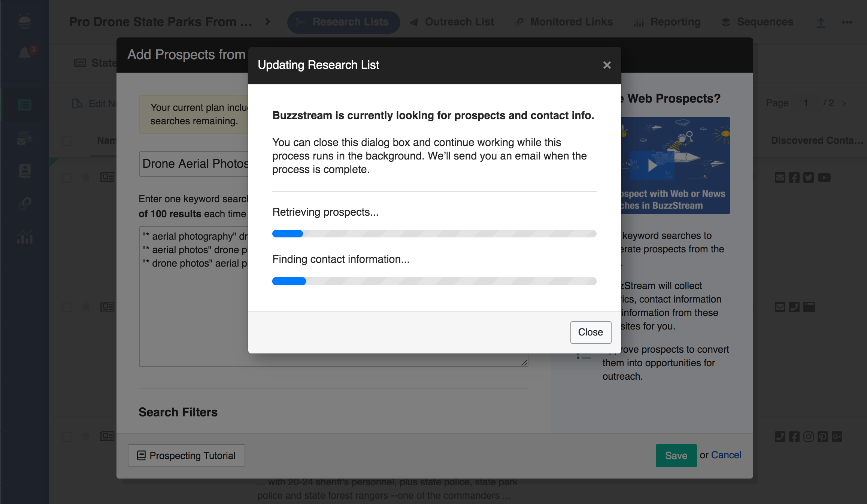The height and width of the screenshot is (504, 867).
Task: Open the contacts sidebar icon
Action: point(25,171)
